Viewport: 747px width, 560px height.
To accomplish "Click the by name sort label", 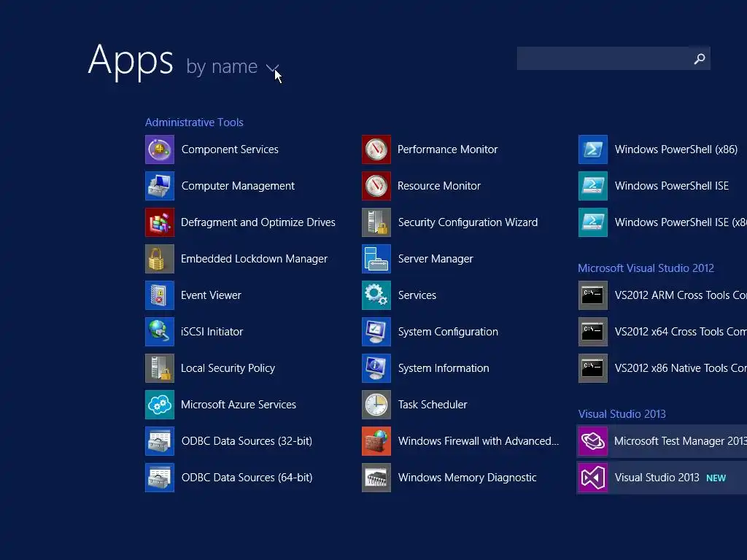I will click(x=222, y=66).
